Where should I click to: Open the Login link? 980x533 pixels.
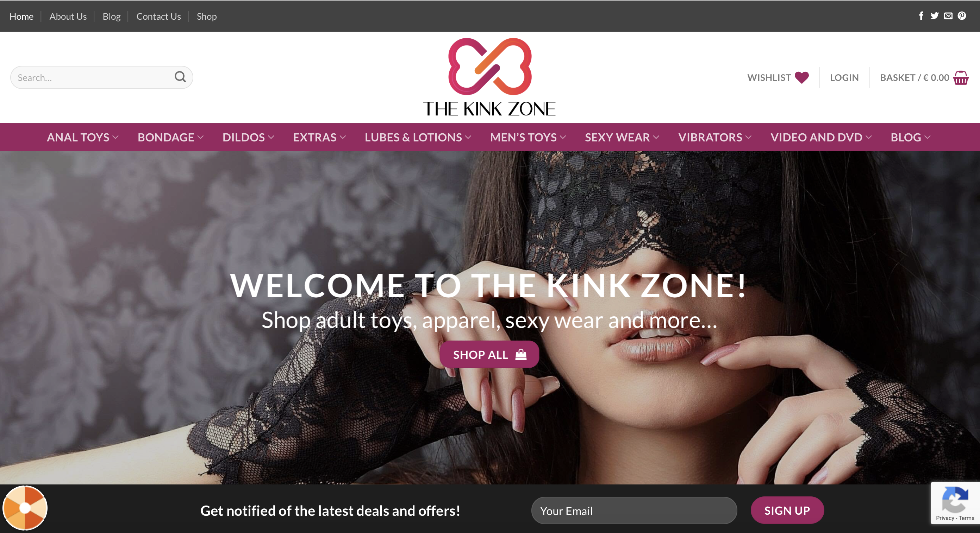pyautogui.click(x=844, y=77)
